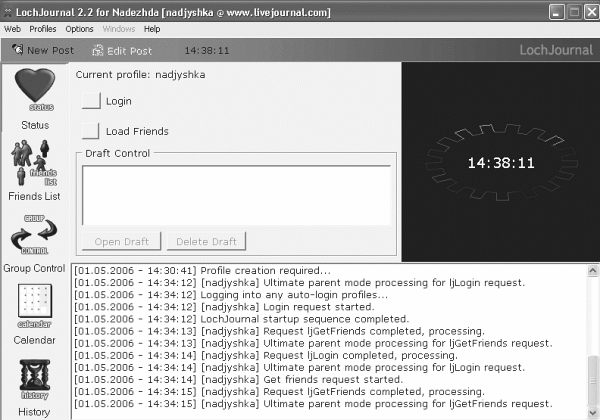Viewport: 600px width, 420px height.
Task: Open the History hourglass icon
Action: coord(34,379)
